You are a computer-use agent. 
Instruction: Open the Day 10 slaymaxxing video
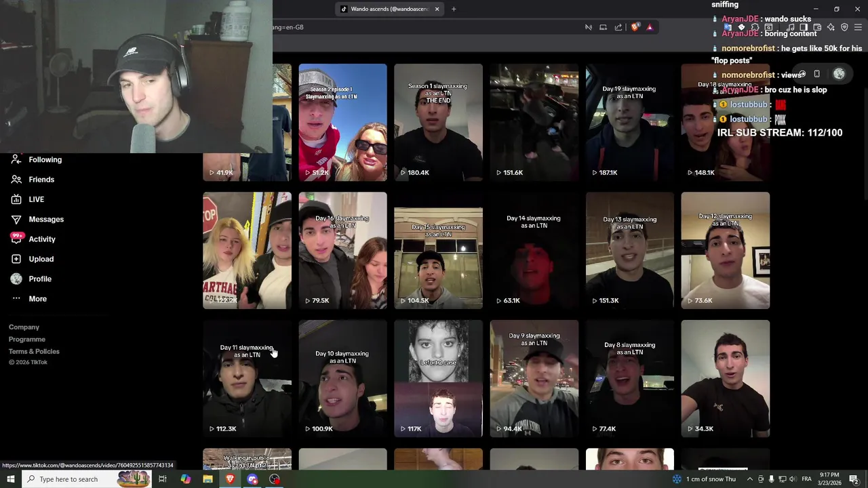pos(343,379)
